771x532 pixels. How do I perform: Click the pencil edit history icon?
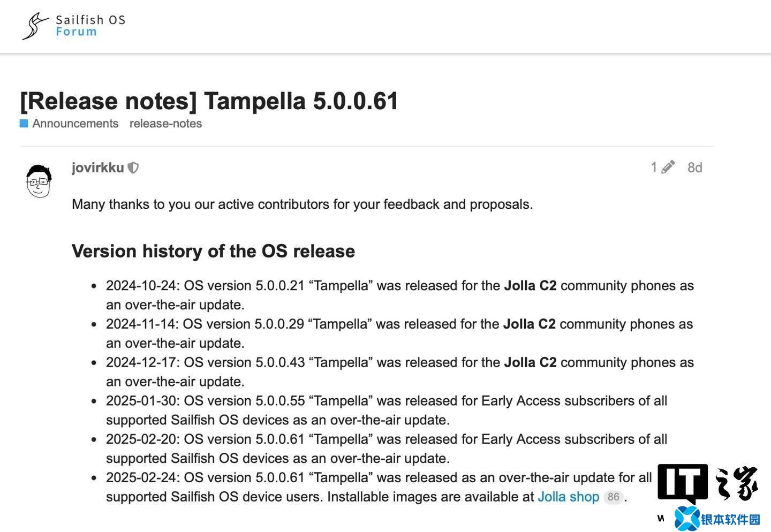(x=668, y=168)
